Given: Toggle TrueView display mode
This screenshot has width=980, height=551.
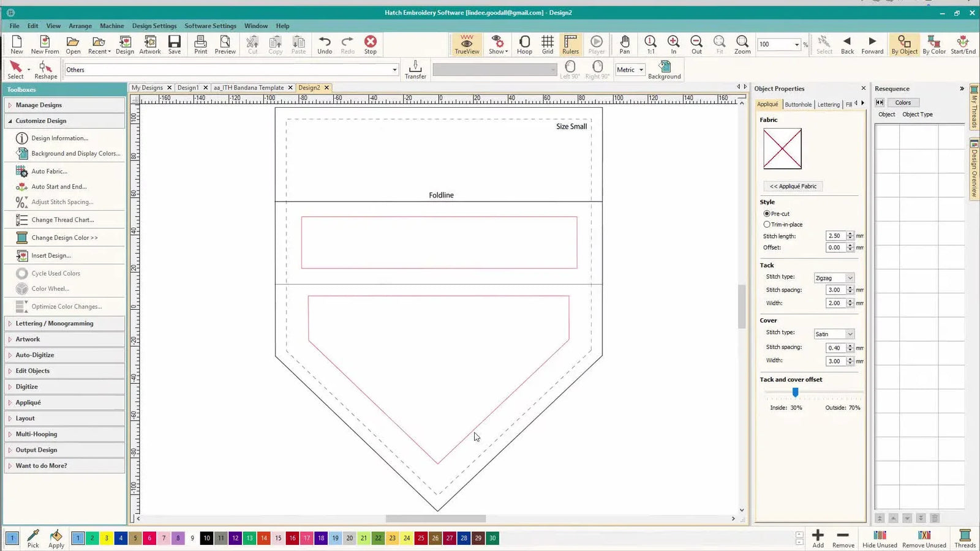Looking at the screenshot, I should [467, 45].
